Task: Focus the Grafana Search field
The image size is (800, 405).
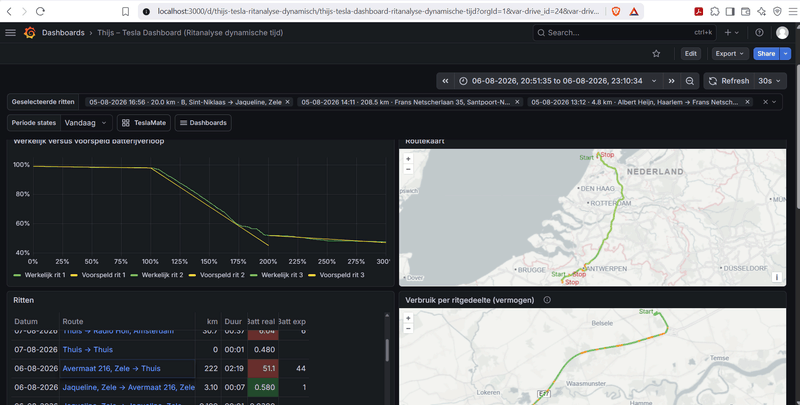Action: point(624,33)
